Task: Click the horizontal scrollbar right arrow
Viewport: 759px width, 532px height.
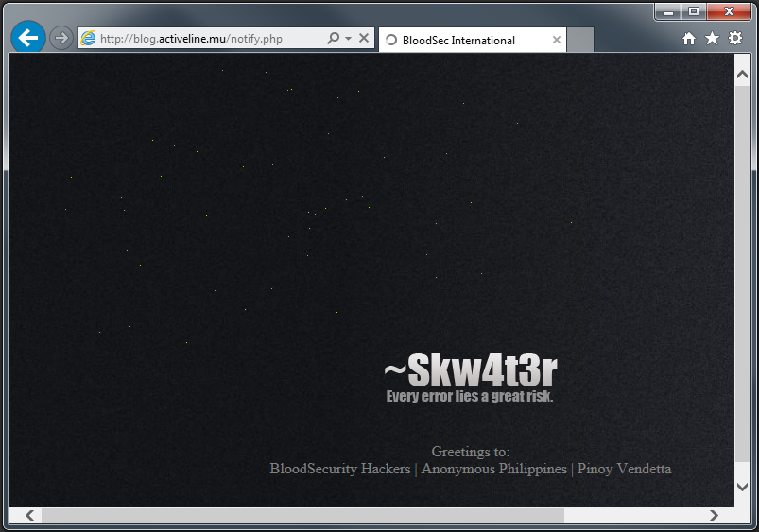Action: click(714, 516)
